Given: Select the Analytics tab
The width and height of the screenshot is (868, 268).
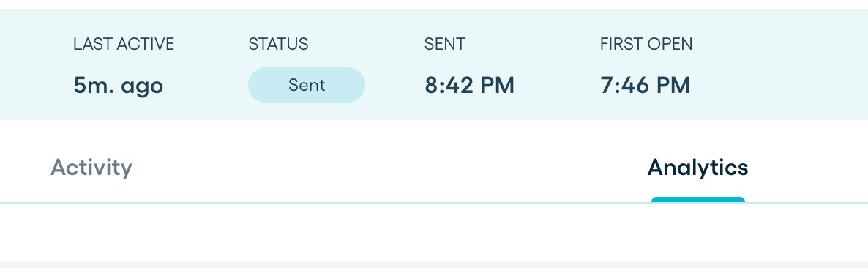Looking at the screenshot, I should tap(697, 167).
